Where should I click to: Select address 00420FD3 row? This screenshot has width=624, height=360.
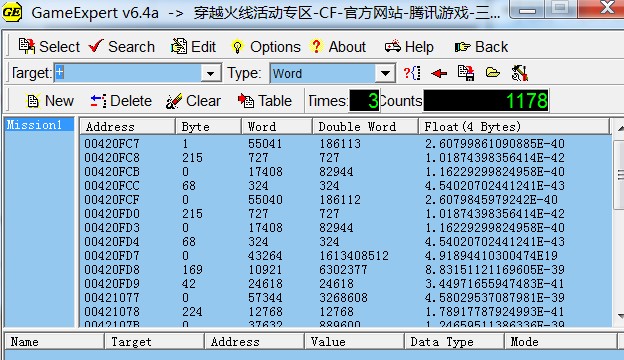pyautogui.click(x=345, y=228)
